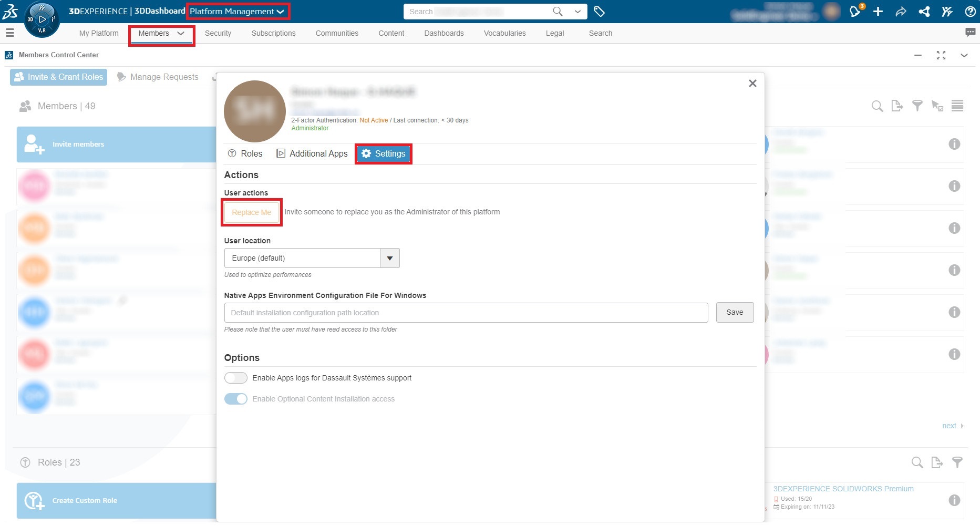Open the help question mark icon
Screen dimensions: 980x526
pyautogui.click(x=970, y=11)
